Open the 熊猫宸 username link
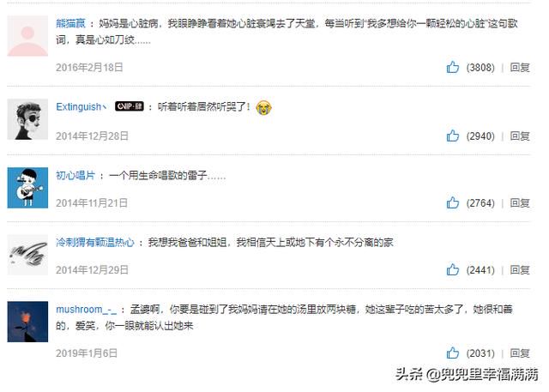The width and height of the screenshot is (549, 392). (70, 23)
